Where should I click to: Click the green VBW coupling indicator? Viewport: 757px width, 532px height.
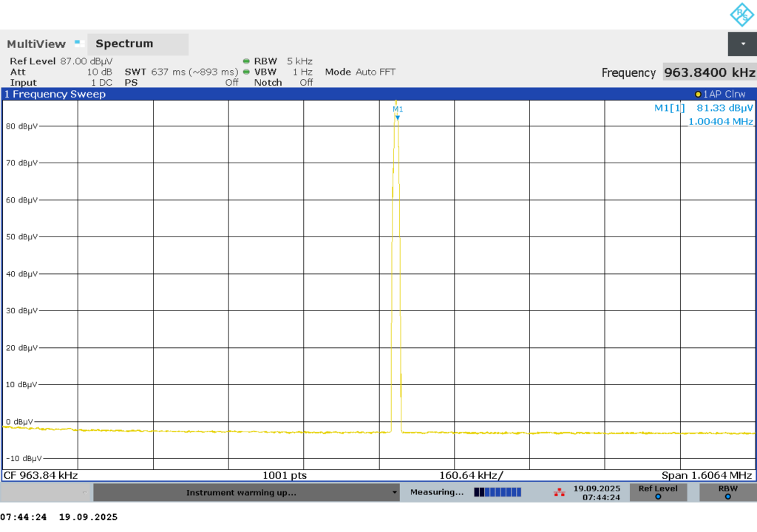click(246, 72)
